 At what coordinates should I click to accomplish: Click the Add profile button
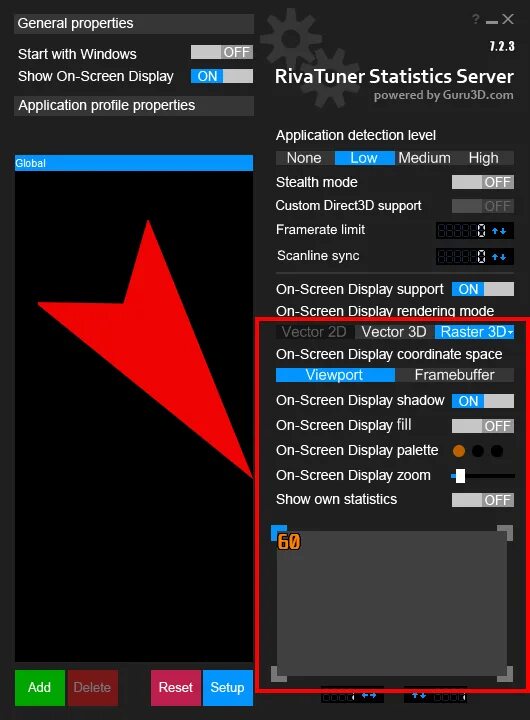(39, 687)
